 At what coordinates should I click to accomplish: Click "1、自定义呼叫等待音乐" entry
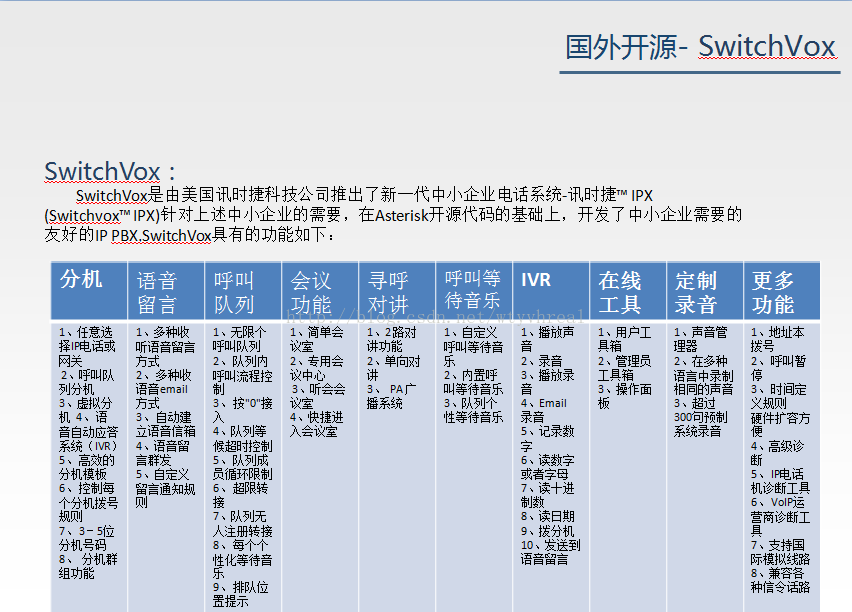click(x=473, y=346)
